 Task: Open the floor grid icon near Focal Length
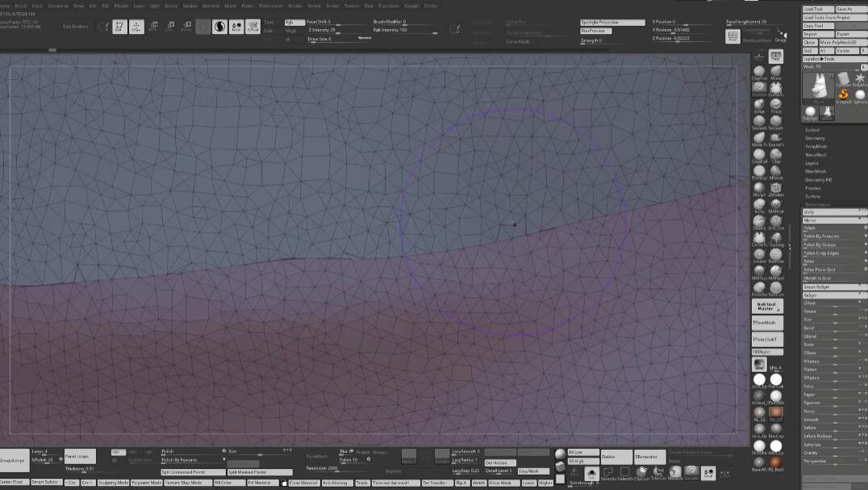pyautogui.click(x=732, y=36)
